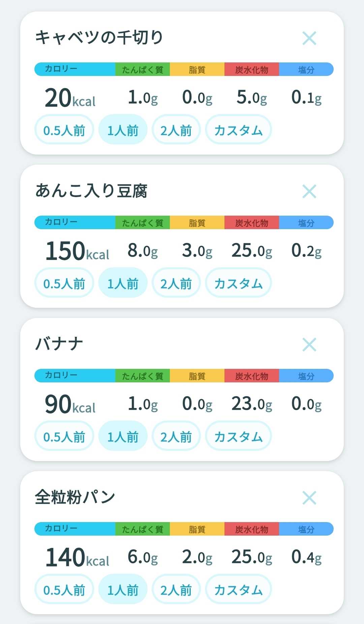Remove the キャベツの千切り food card

click(x=309, y=38)
